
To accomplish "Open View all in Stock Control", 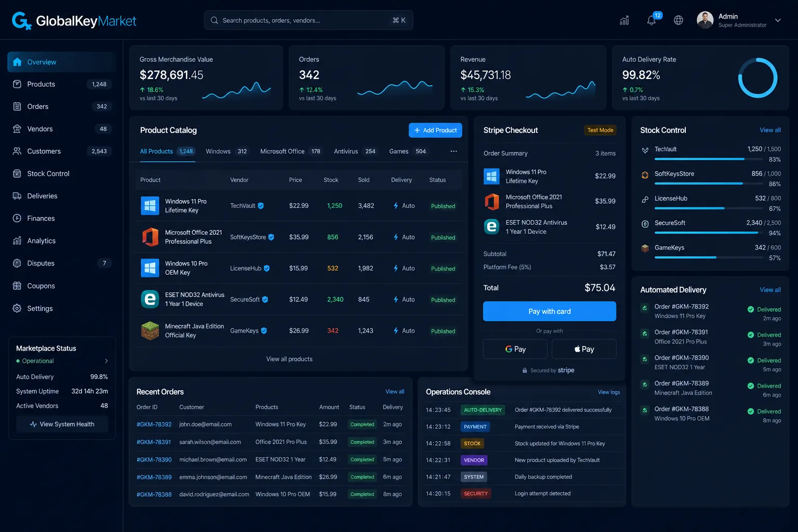I will tap(770, 130).
